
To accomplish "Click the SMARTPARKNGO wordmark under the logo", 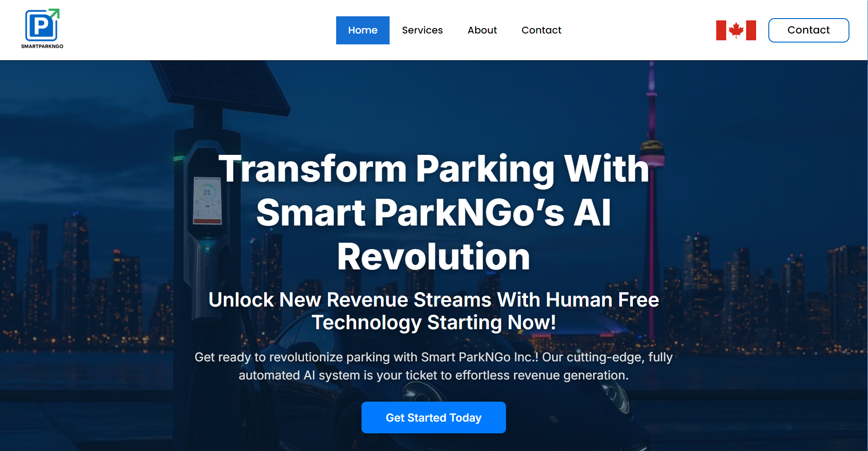I will coord(42,46).
